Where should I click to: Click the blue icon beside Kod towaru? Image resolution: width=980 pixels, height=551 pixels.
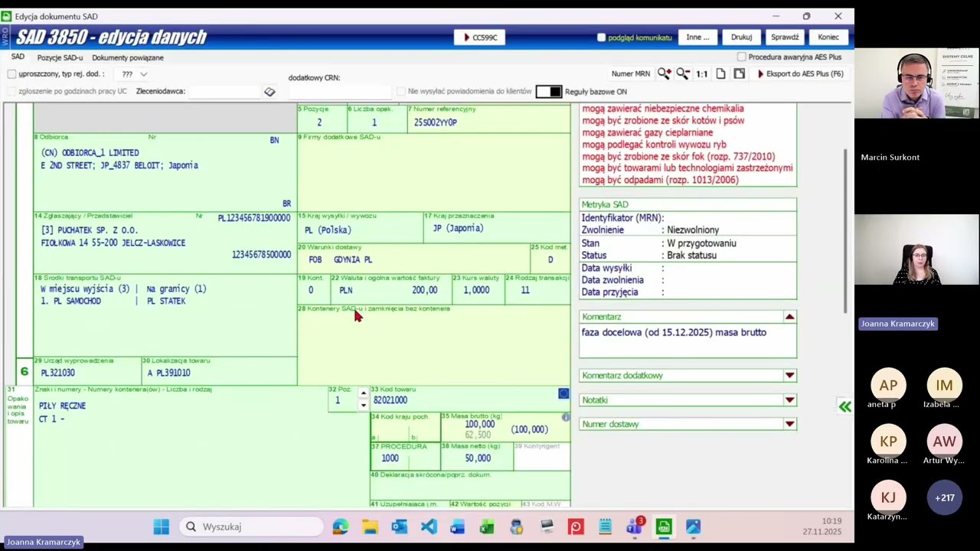[x=563, y=393]
